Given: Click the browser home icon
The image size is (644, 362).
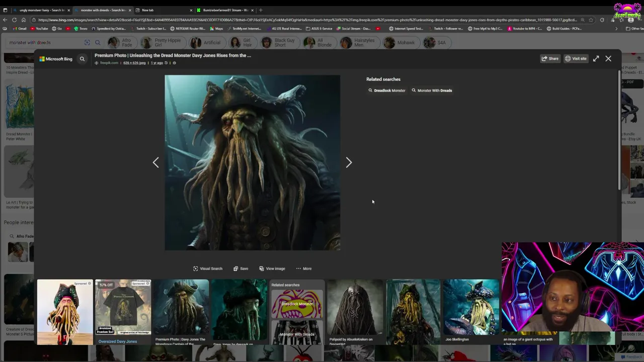Looking at the screenshot, I should point(23,20).
